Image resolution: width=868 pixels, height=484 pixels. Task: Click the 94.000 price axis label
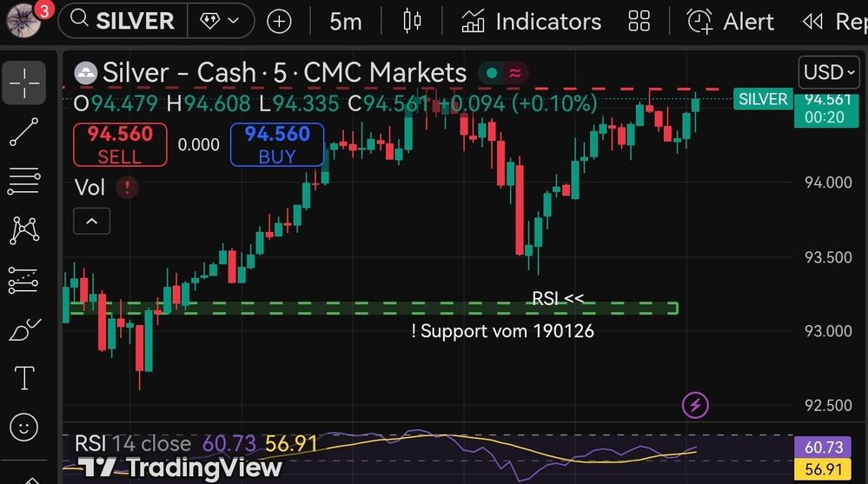(828, 182)
